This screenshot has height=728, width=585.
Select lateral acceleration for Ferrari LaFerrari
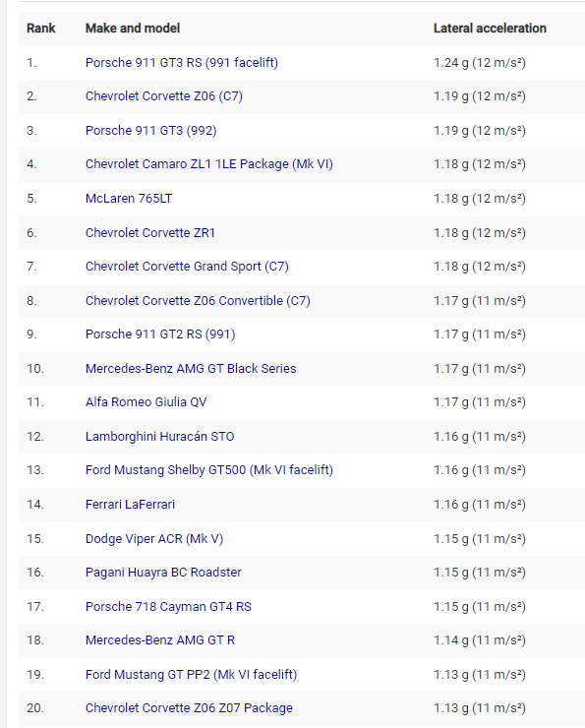click(x=480, y=505)
